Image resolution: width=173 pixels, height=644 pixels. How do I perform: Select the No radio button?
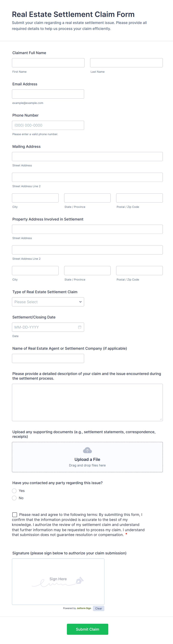click(x=15, y=498)
